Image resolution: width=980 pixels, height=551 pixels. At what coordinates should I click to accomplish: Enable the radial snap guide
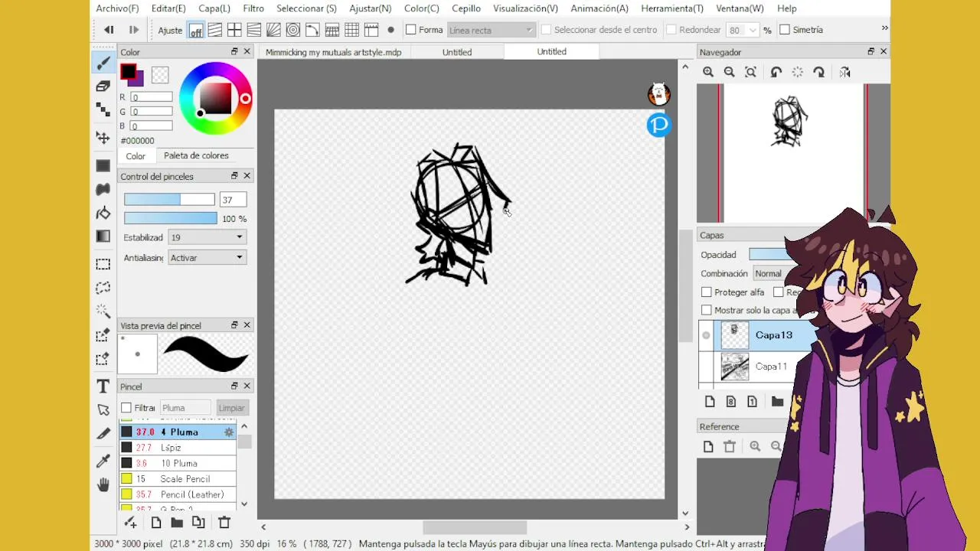pyautogui.click(x=273, y=30)
